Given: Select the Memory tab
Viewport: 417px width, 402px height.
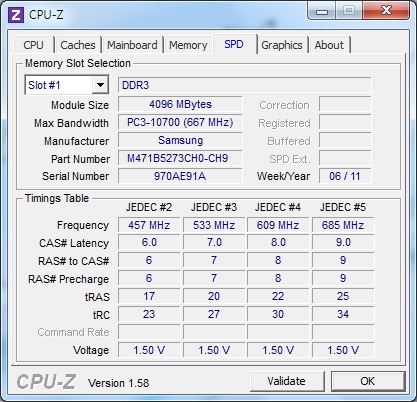Looking at the screenshot, I should (x=188, y=45).
